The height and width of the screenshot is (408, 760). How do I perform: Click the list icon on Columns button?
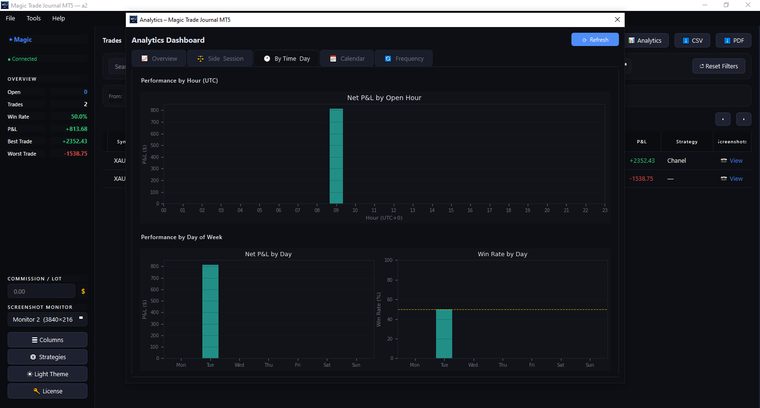[34, 340]
